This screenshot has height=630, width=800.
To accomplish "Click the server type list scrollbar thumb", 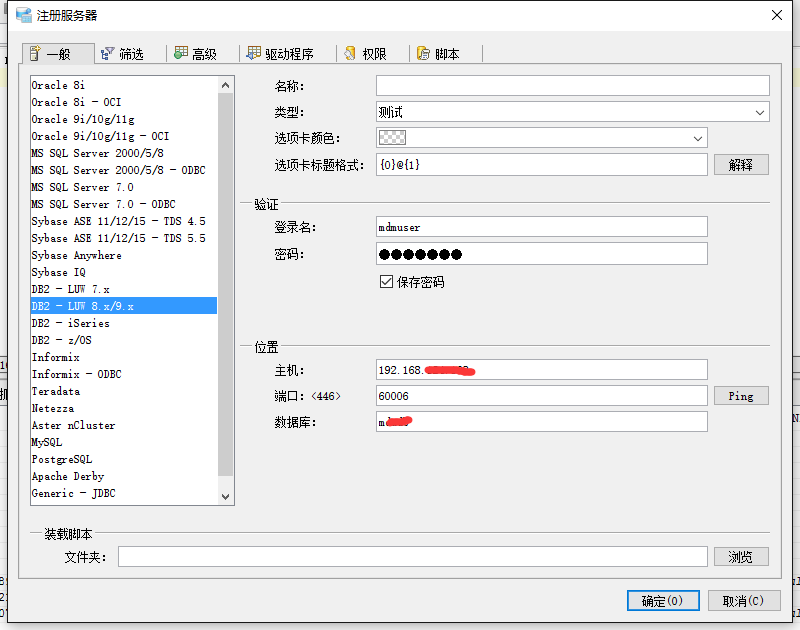I will pos(226,284).
